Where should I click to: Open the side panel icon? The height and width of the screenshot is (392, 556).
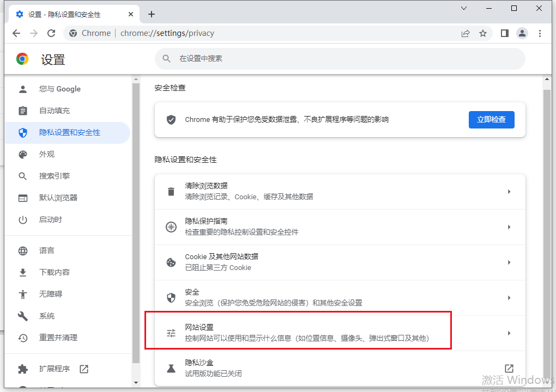click(x=505, y=33)
